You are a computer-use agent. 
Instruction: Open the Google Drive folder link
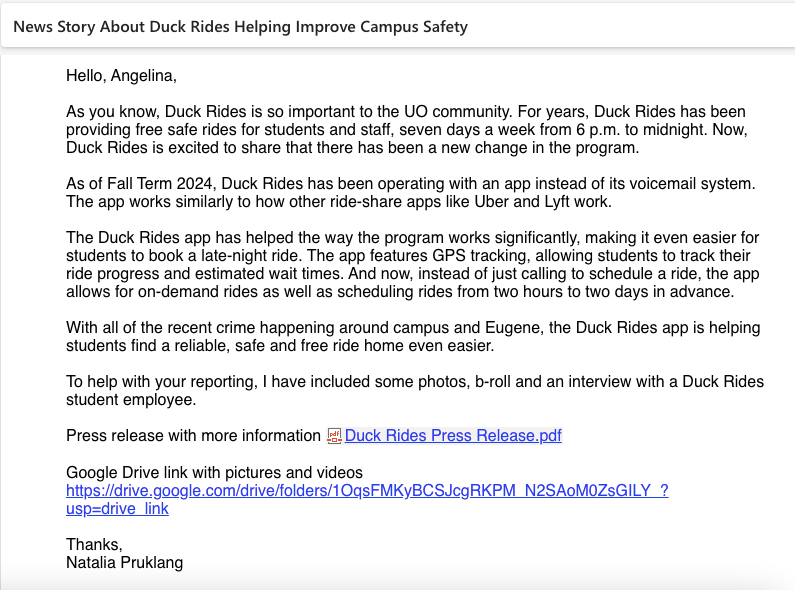pos(367,490)
